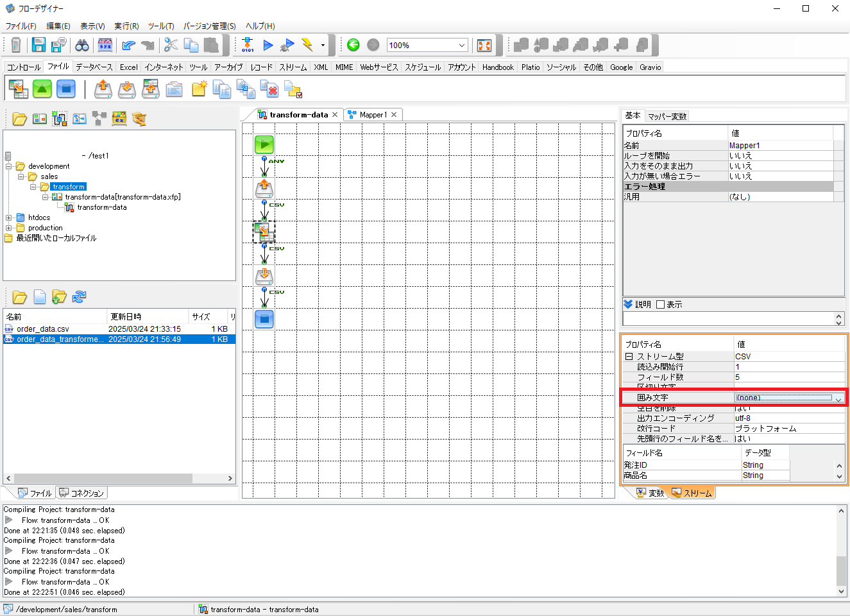
Task: Open the 囲み文字 (none) dropdown
Action: [838, 398]
